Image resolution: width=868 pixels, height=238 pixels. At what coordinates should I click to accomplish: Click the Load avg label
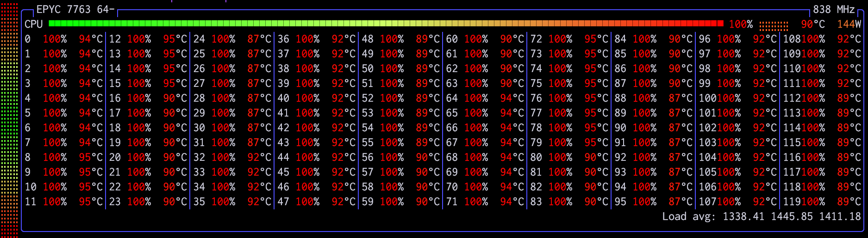(x=689, y=216)
